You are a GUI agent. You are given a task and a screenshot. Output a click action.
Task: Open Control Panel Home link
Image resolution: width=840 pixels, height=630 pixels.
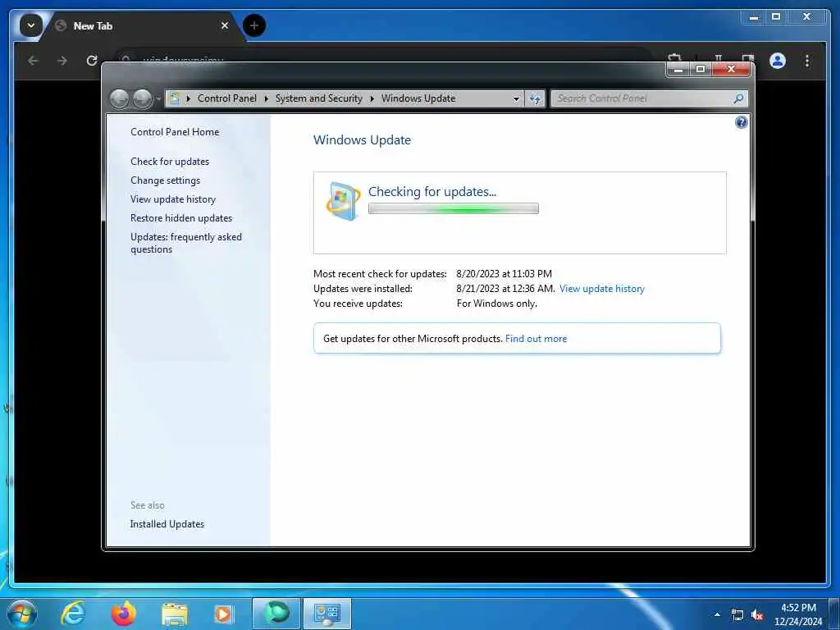(175, 132)
